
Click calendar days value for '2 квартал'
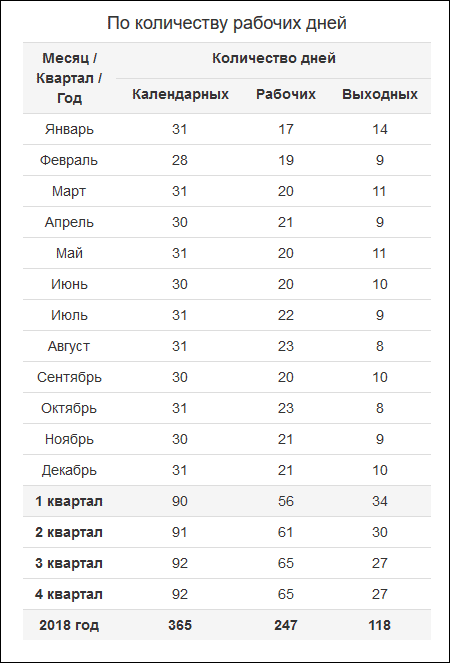click(x=180, y=532)
